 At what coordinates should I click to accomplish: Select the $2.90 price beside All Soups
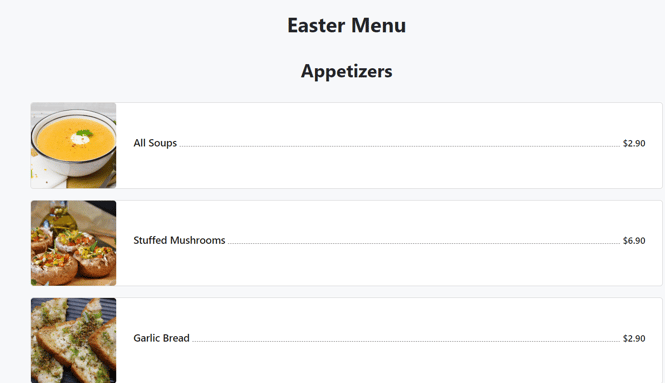tap(634, 143)
